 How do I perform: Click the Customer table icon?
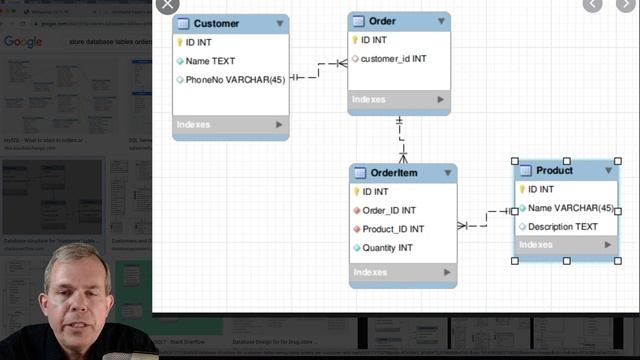coord(183,24)
